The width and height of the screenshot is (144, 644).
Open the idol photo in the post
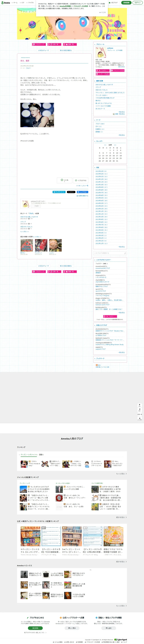click(x=37, y=115)
